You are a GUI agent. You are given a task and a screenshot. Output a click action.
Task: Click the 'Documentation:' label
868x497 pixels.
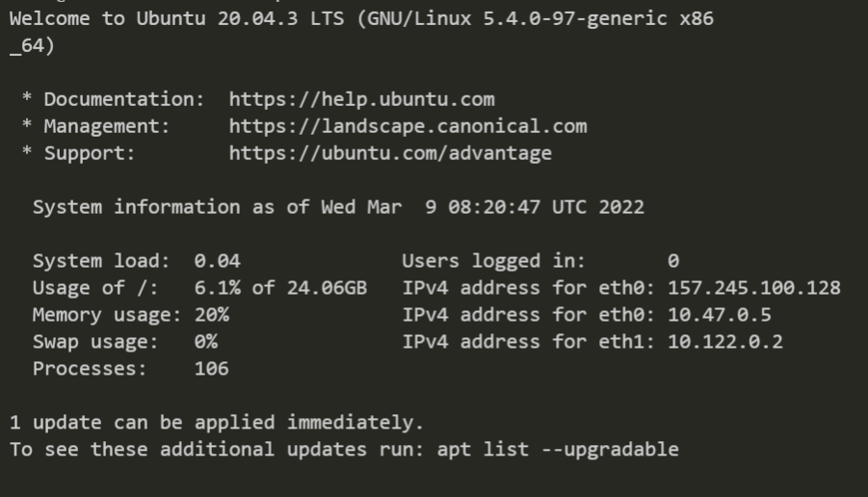124,99
